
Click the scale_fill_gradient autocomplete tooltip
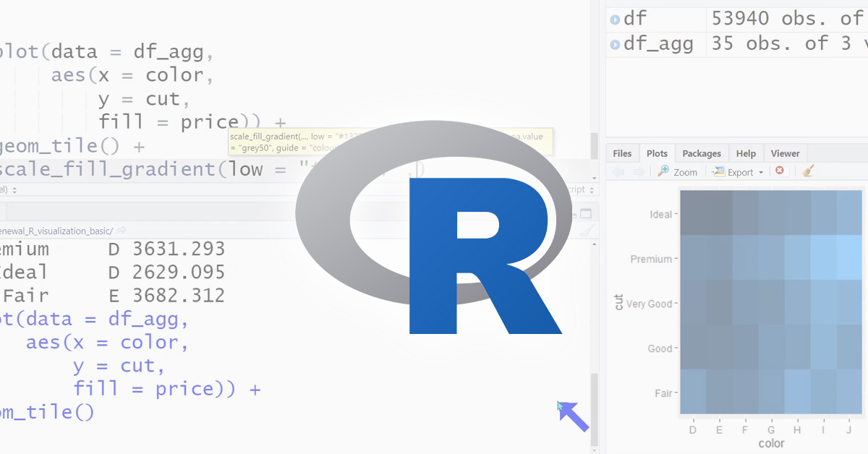[391, 142]
